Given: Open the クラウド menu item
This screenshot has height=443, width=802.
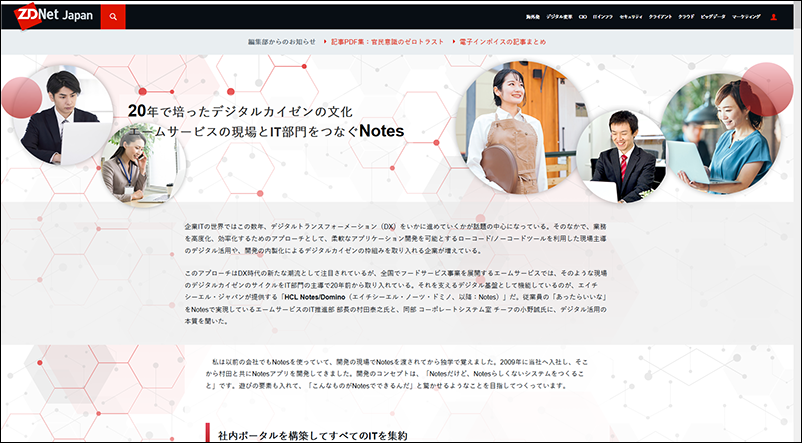Looking at the screenshot, I should (x=686, y=17).
